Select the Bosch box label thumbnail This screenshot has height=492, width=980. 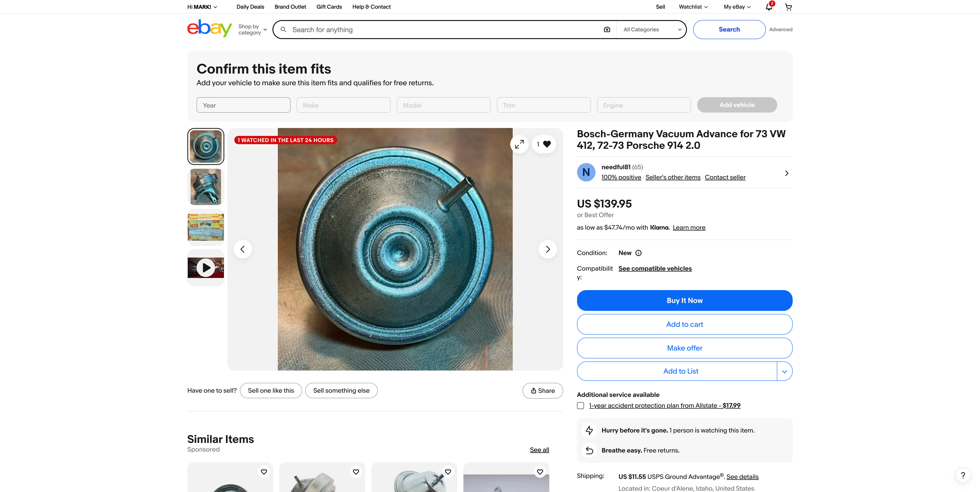(206, 227)
